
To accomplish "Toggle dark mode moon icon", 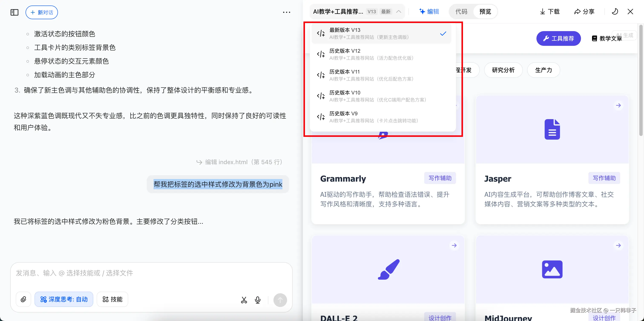I will tap(615, 12).
